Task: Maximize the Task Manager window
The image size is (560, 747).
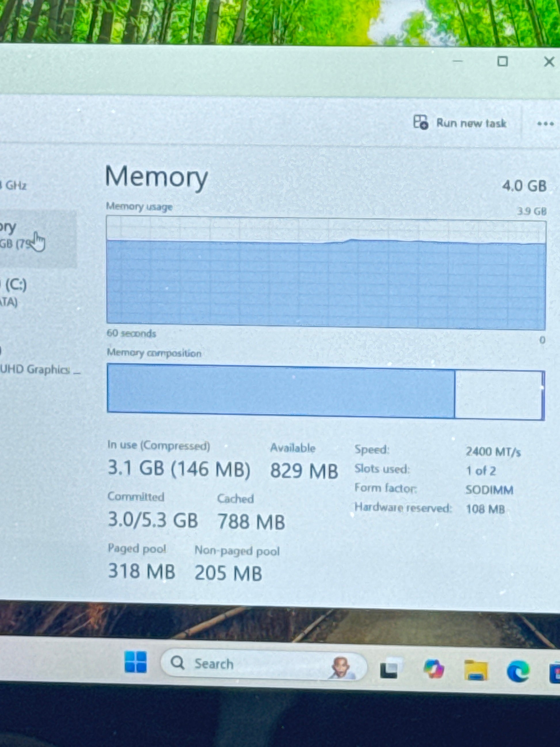Action: [502, 62]
